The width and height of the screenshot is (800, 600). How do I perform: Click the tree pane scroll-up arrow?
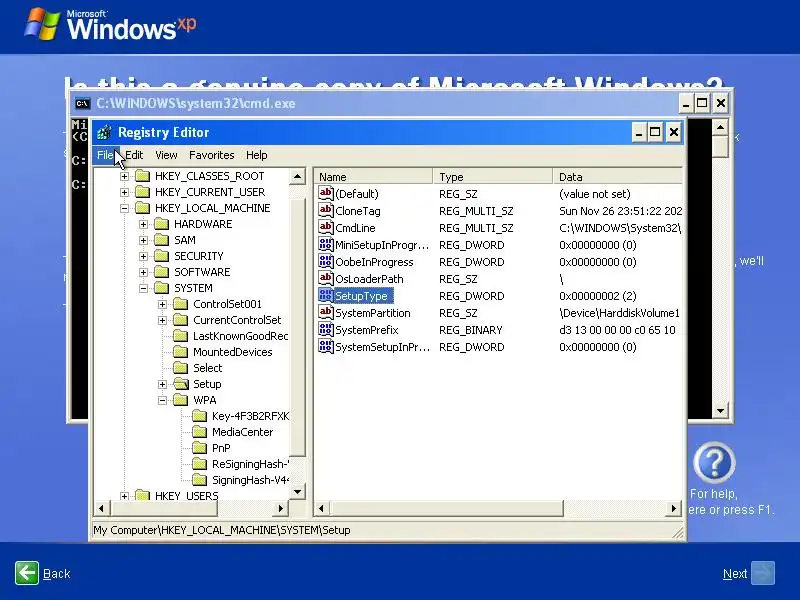pos(297,177)
